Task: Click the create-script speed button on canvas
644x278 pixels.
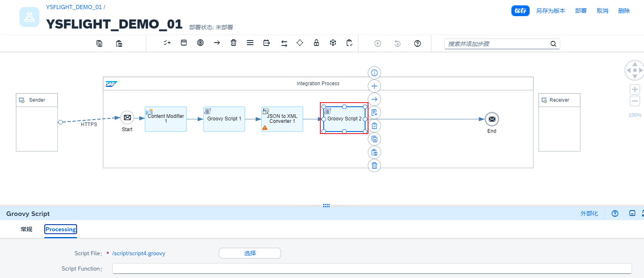Action: tap(374, 113)
